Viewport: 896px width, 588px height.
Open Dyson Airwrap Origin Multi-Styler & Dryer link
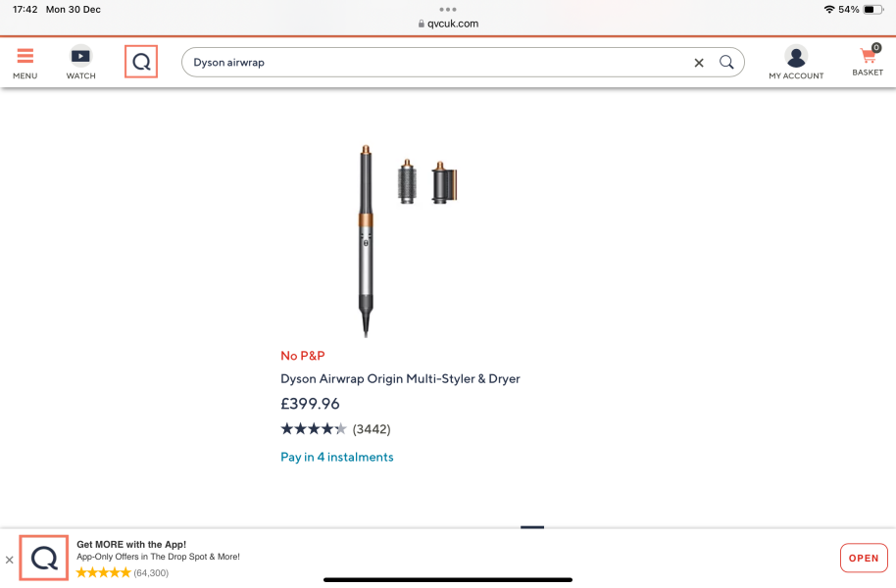coord(400,379)
